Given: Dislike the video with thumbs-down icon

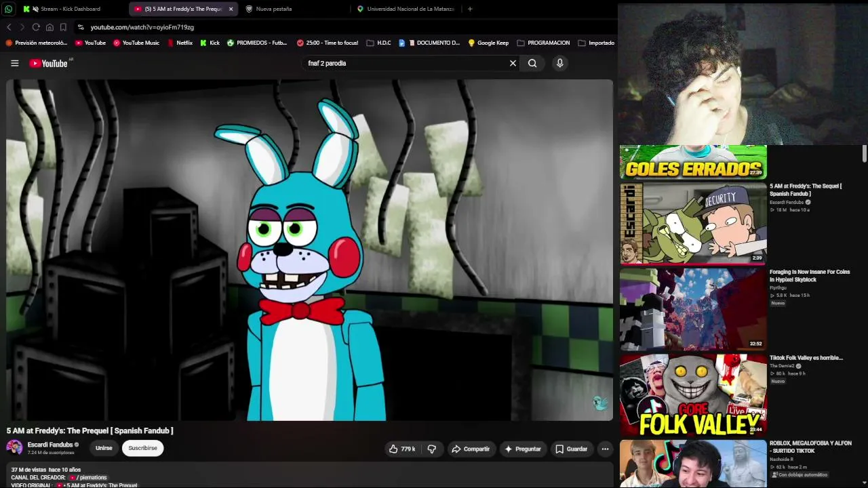Looking at the screenshot, I should [x=431, y=449].
